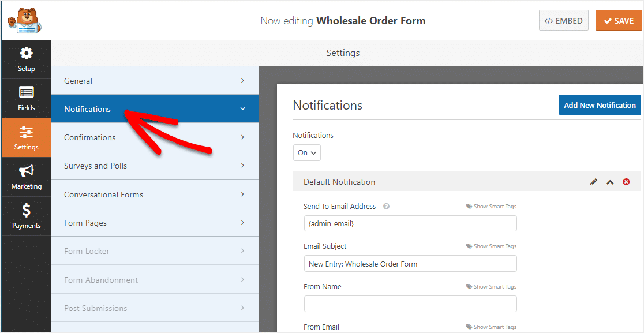Click the chevron on General row
644x333 pixels.
(x=243, y=81)
